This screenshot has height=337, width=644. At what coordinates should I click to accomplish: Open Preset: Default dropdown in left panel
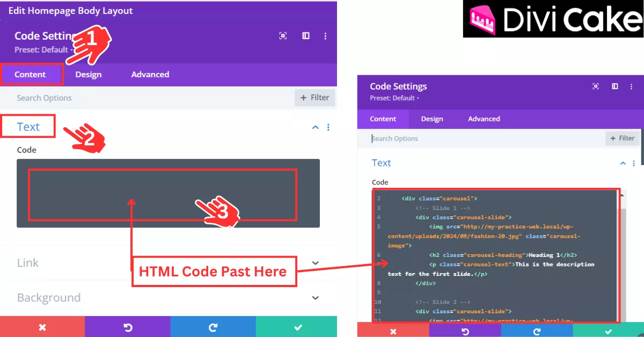coord(44,50)
